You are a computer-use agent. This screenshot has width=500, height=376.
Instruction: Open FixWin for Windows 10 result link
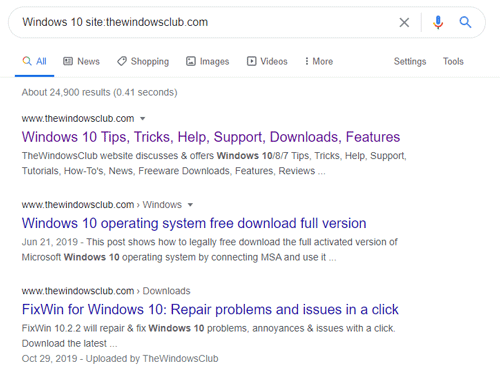[x=210, y=309]
